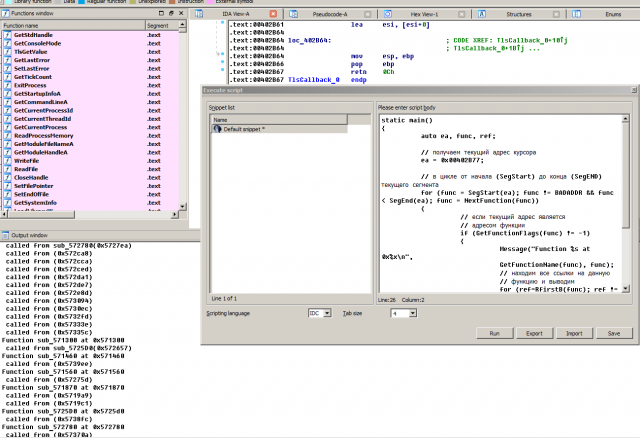Click the Import button
This screenshot has width=640, height=438.
tap(574, 333)
